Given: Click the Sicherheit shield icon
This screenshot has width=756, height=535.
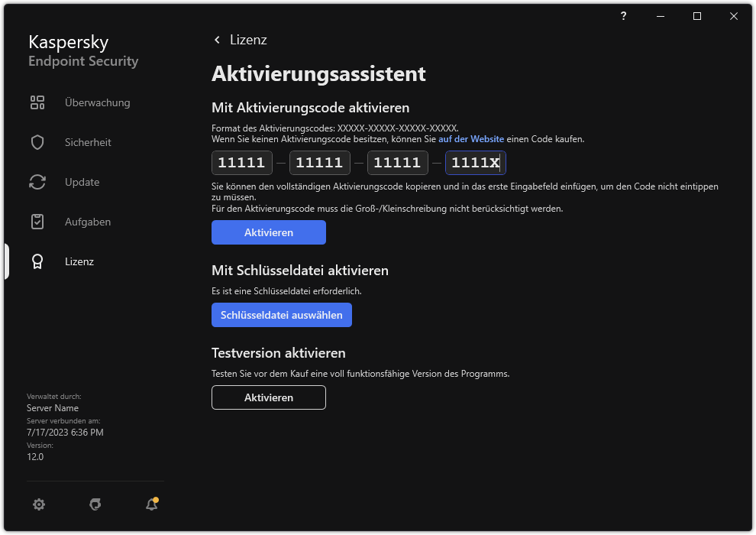Looking at the screenshot, I should [37, 142].
